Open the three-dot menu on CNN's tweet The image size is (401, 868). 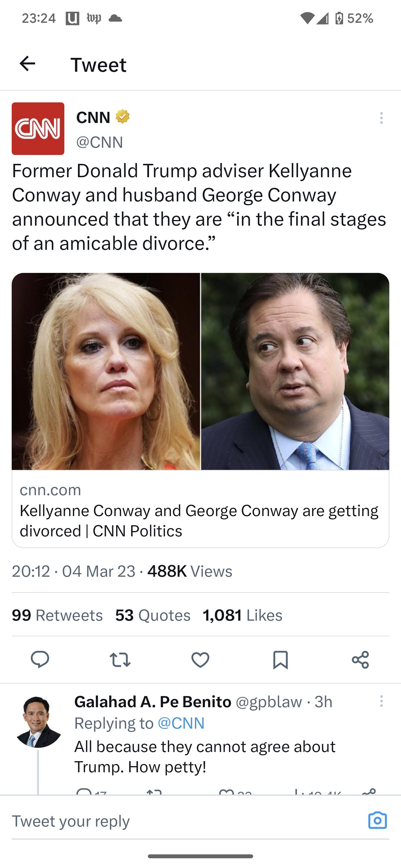pos(381,119)
